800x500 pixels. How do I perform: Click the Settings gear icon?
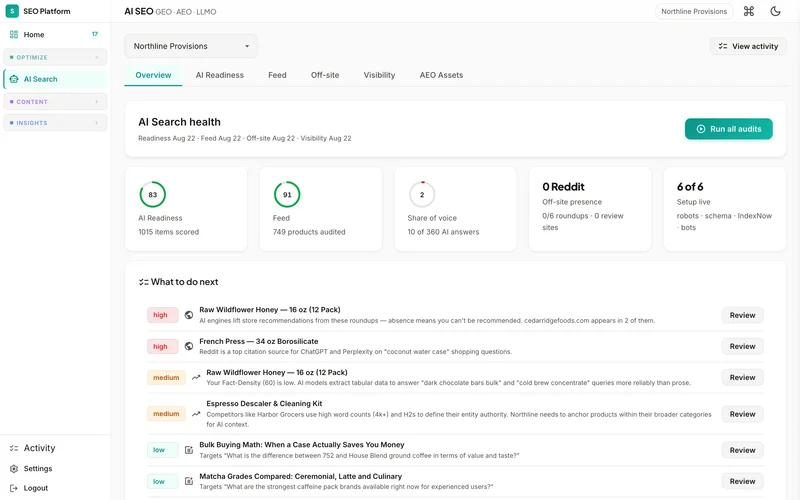(14, 468)
